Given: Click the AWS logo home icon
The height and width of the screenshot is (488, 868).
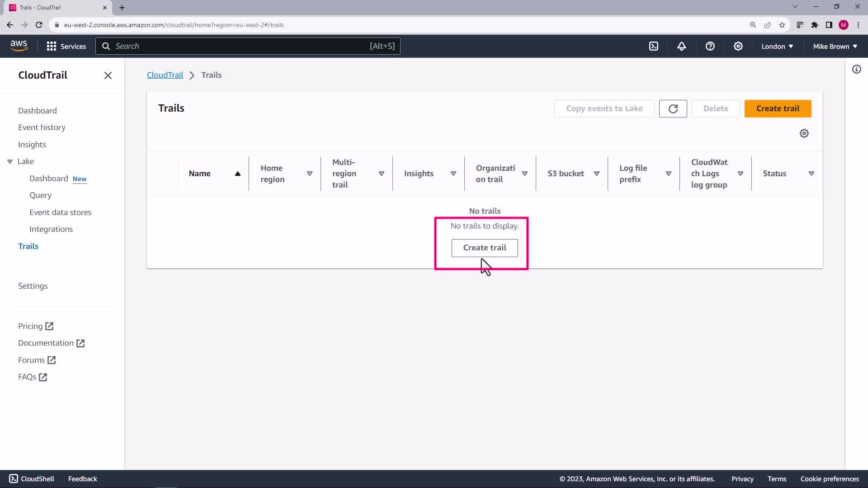Looking at the screenshot, I should (19, 46).
